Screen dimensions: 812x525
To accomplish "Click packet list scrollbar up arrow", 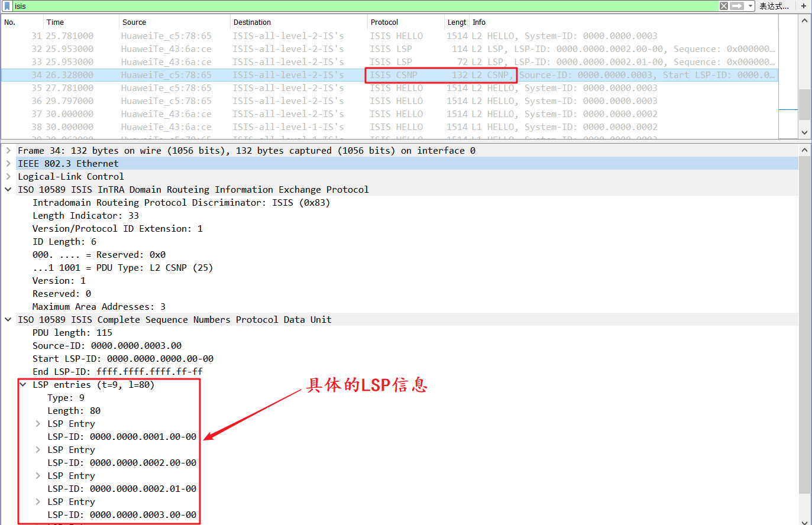I will pos(804,21).
